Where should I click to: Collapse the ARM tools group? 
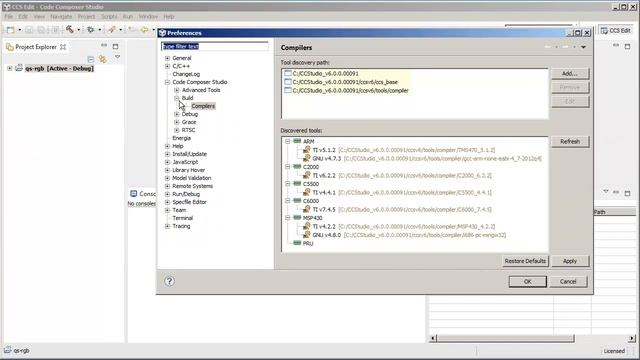coord(288,141)
